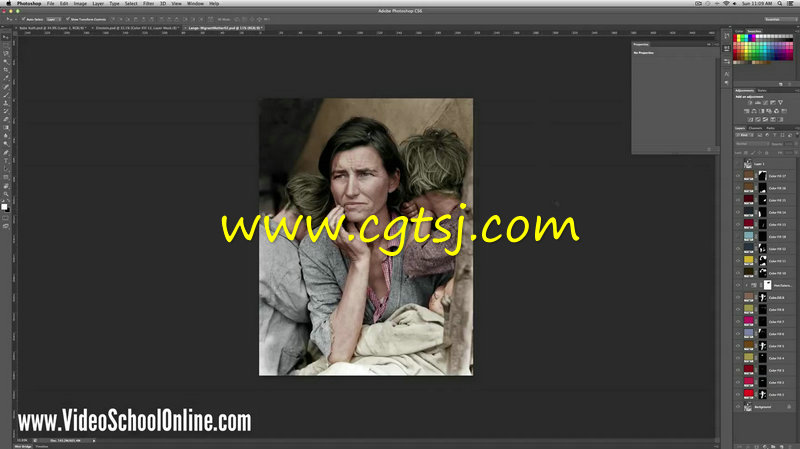Select the Crop tool
Image resolution: width=800 pixels, height=449 pixels.
pyautogui.click(x=6, y=69)
